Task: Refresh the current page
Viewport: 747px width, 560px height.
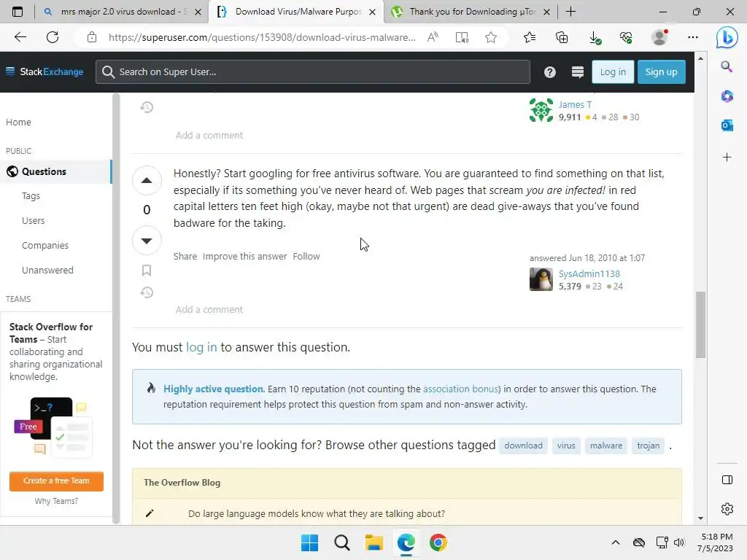Action: [x=53, y=37]
